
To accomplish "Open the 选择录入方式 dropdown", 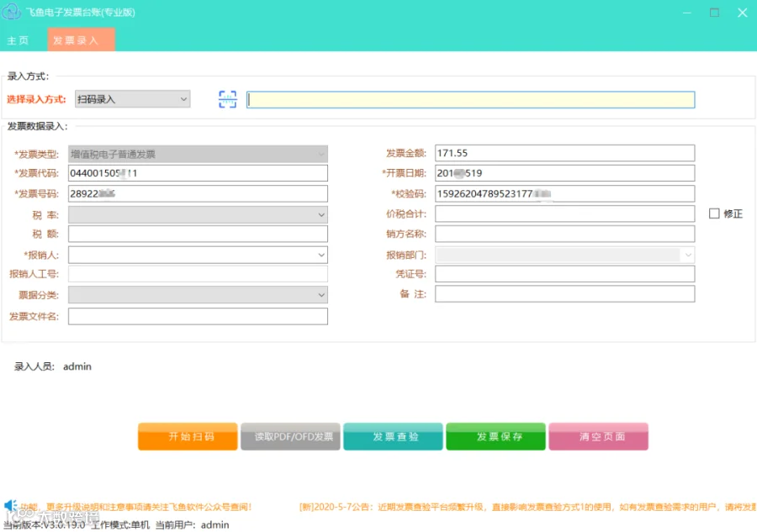I will [x=132, y=99].
